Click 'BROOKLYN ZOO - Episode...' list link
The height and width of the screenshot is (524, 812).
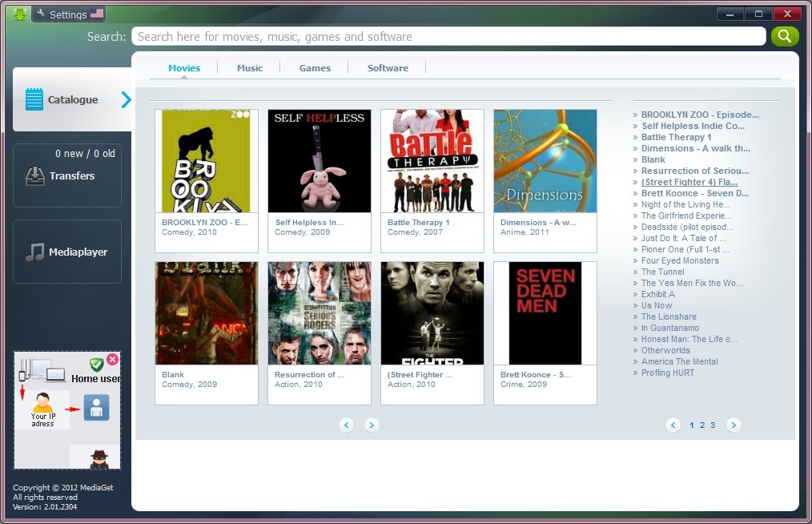pyautogui.click(x=700, y=115)
